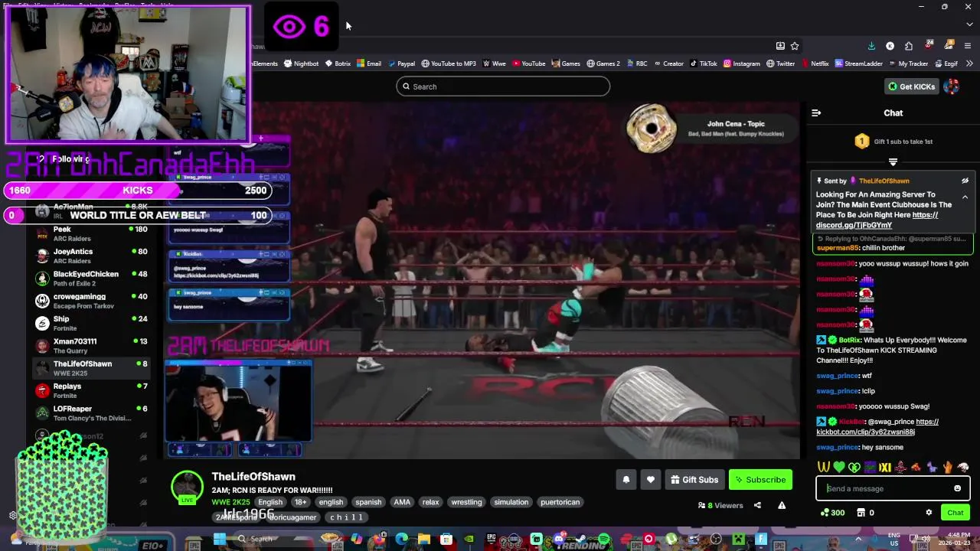Open browser extensions puzzle icon

(x=908, y=46)
